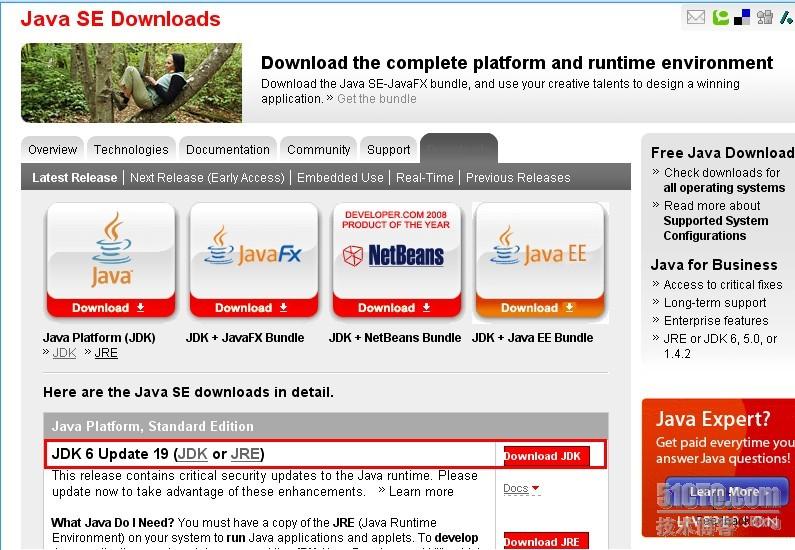Screen dimensions: 795x550
Task: Check downloads for all operating systems
Action: [x=724, y=180]
